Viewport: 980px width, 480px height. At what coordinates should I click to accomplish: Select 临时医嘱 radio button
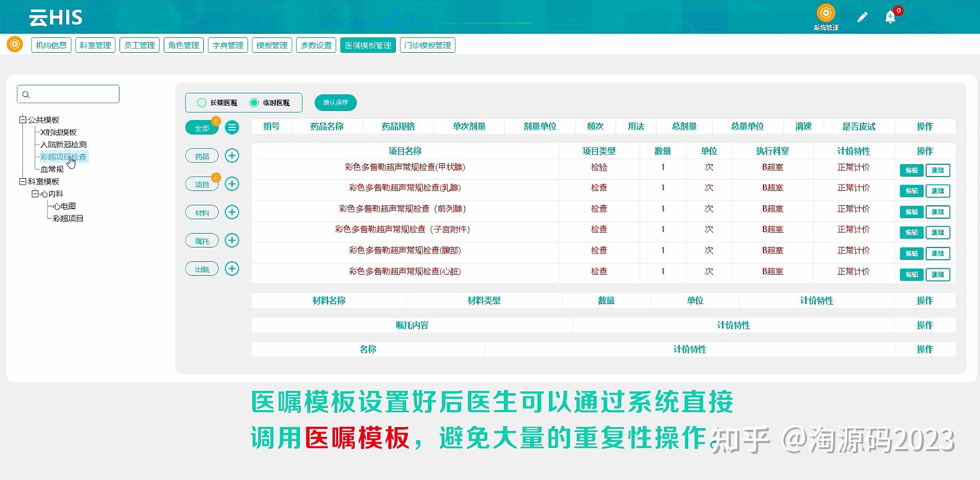[x=254, y=102]
